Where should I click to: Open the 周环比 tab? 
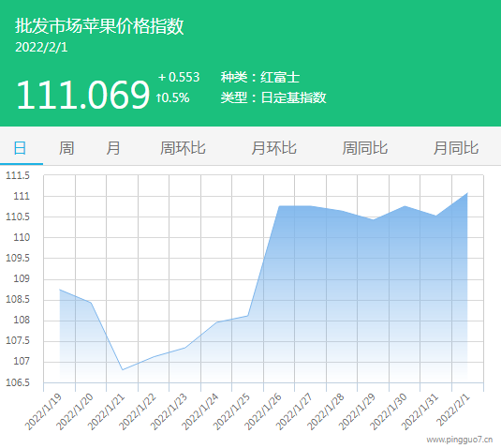[183, 148]
